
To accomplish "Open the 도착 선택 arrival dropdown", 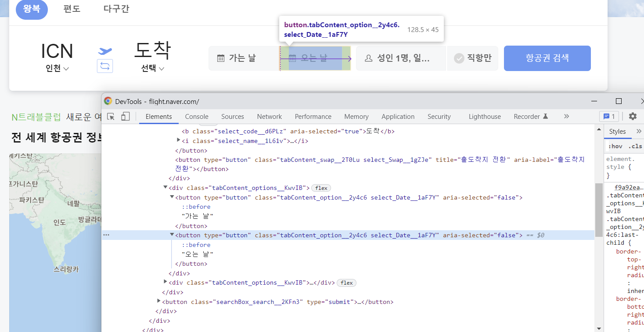I will pos(152,68).
